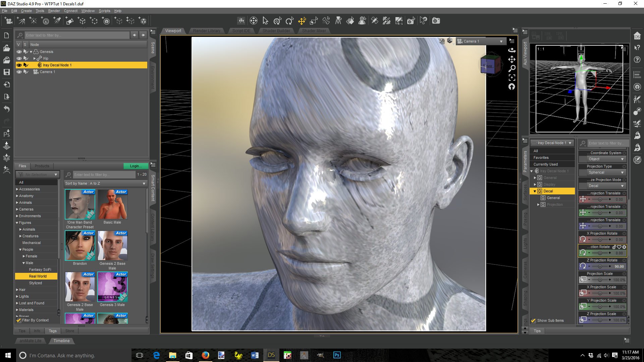Click the Render camera icon

(436, 21)
